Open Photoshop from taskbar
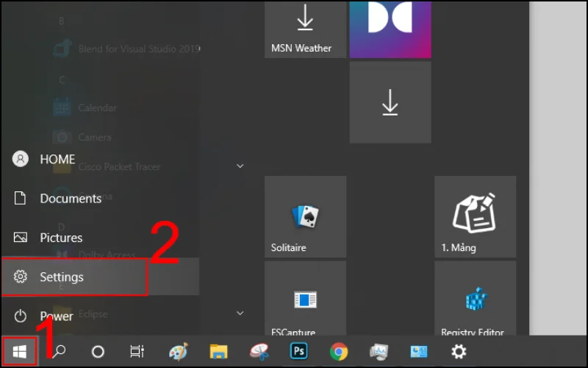This screenshot has width=588, height=368. (299, 352)
